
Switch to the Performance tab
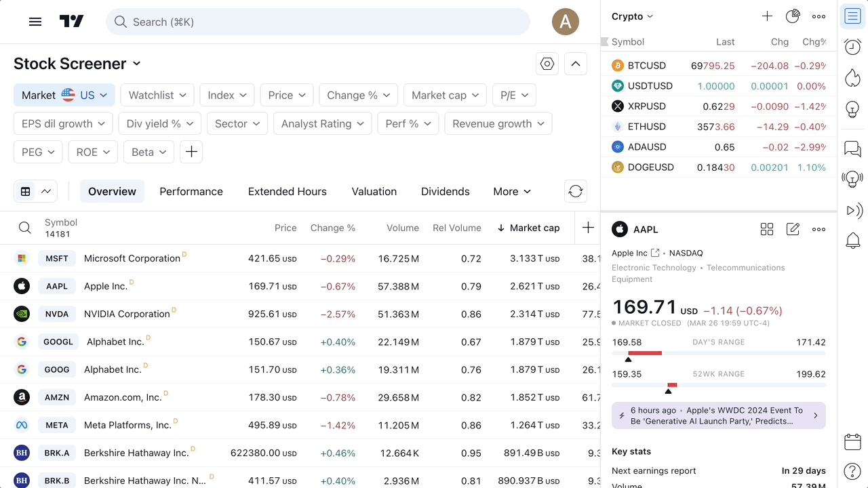tap(191, 191)
